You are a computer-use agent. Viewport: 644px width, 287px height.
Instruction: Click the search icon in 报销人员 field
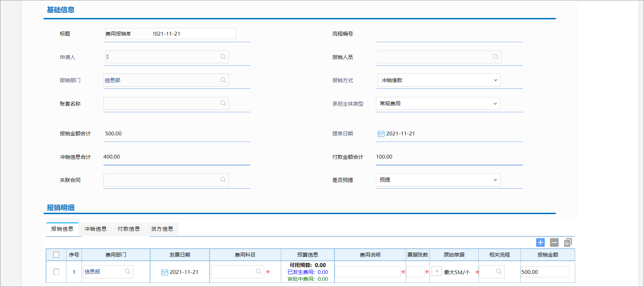click(x=496, y=57)
